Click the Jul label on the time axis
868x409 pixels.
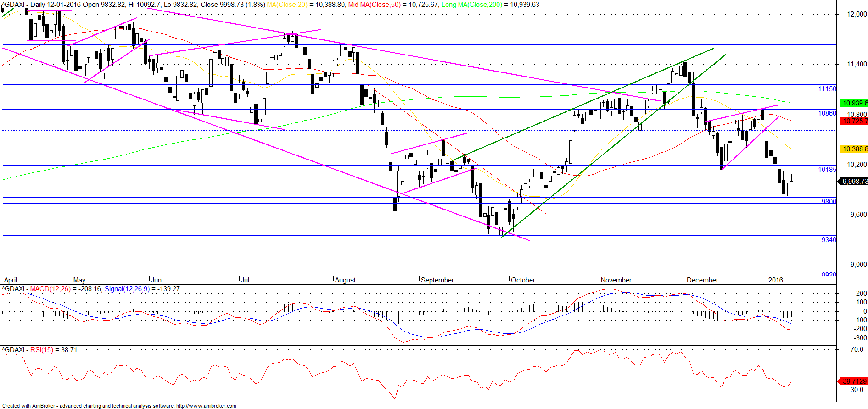pos(246,280)
